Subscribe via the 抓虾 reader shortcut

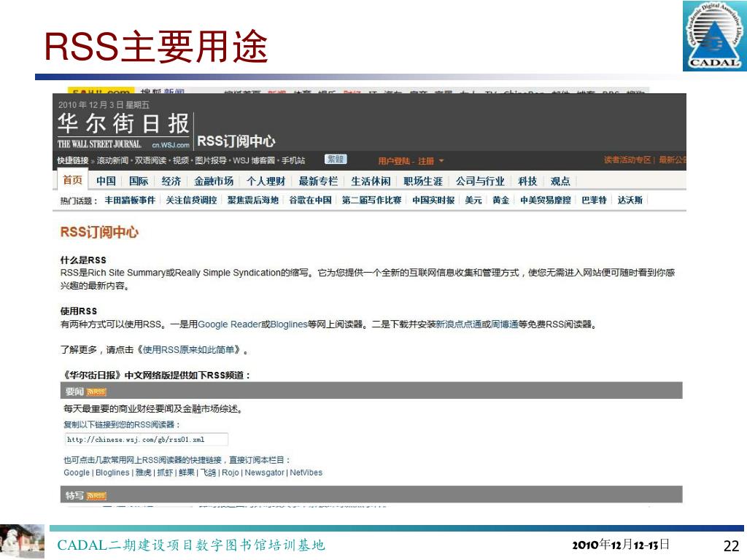[x=165, y=472]
